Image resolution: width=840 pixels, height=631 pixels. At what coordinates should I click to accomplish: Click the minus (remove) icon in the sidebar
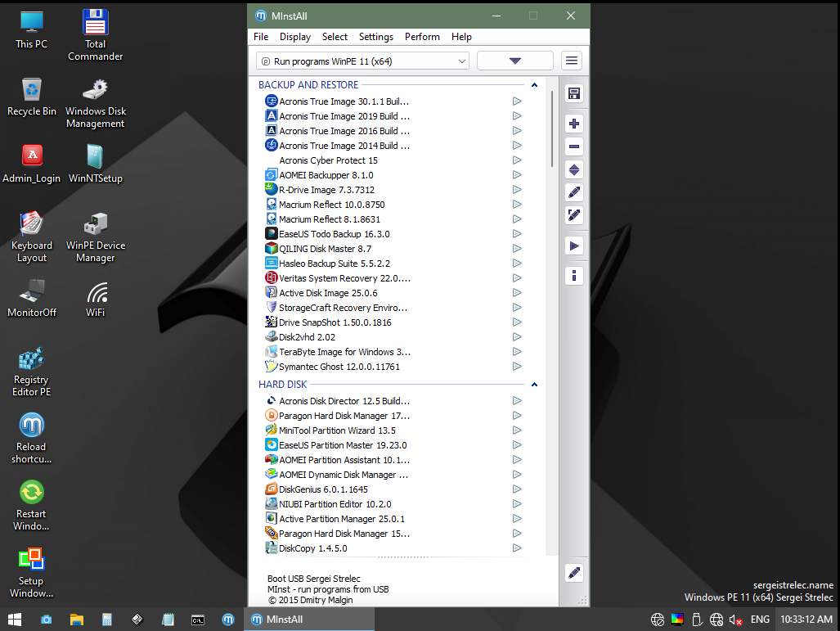pos(573,146)
